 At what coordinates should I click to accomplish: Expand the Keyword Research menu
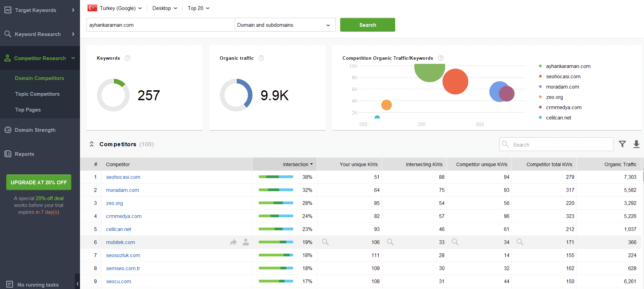[73, 34]
